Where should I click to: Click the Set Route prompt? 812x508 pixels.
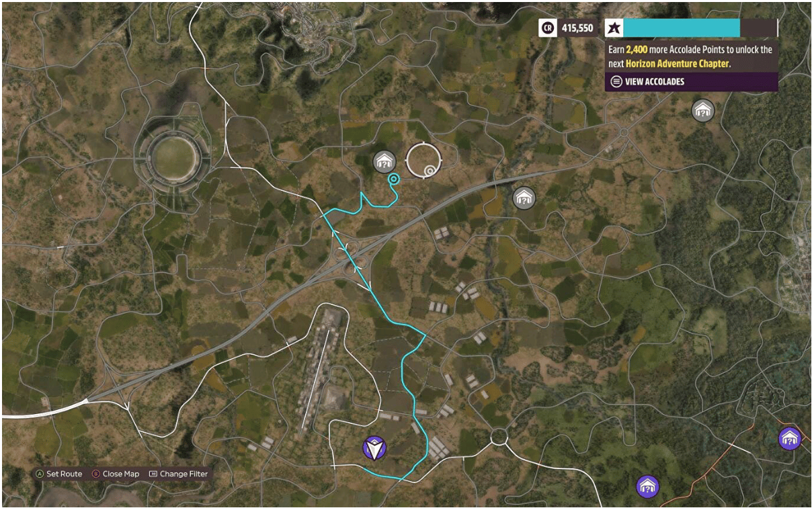click(x=58, y=474)
